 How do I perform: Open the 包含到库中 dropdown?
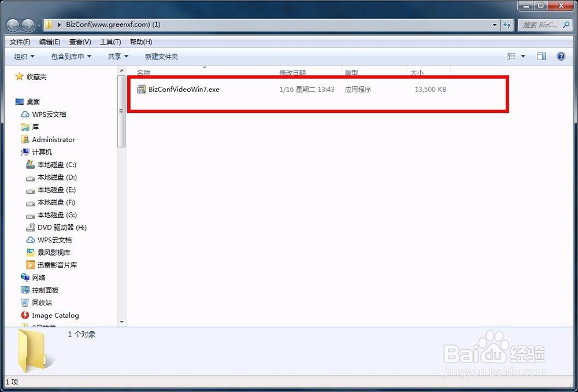coord(71,57)
